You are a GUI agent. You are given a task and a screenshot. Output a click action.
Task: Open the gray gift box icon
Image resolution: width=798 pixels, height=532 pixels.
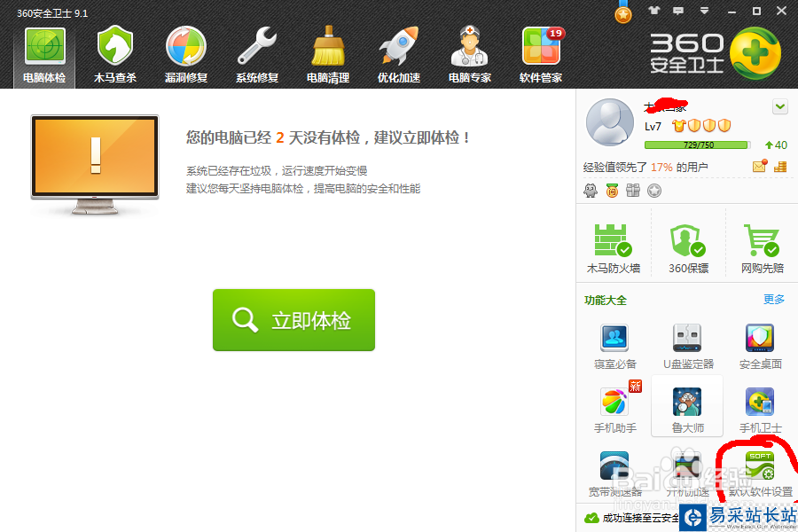633,191
